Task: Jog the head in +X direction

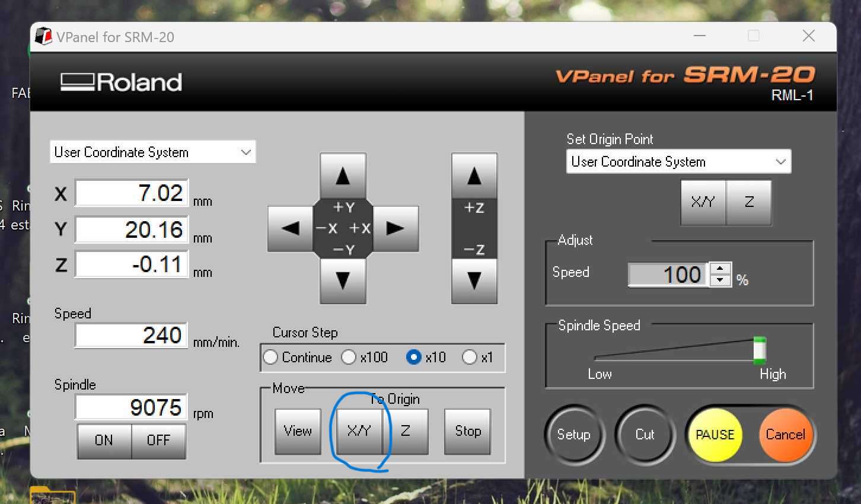Action: (396, 228)
